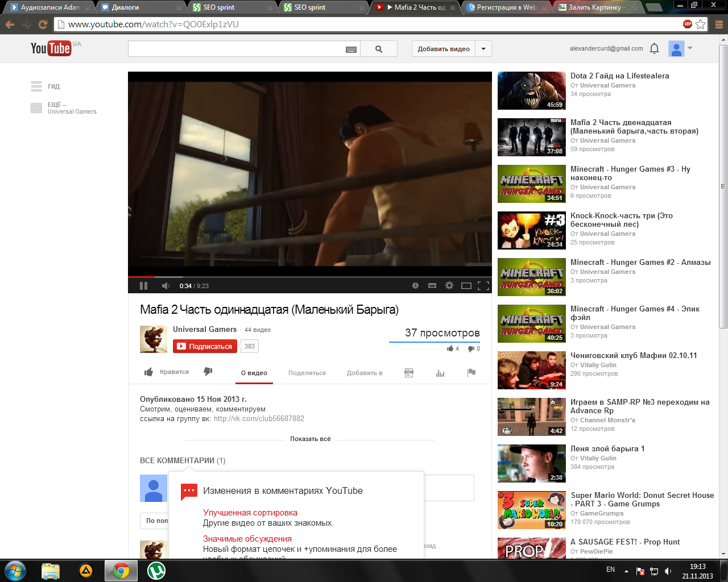Switch player to wide theater mode

[466, 286]
